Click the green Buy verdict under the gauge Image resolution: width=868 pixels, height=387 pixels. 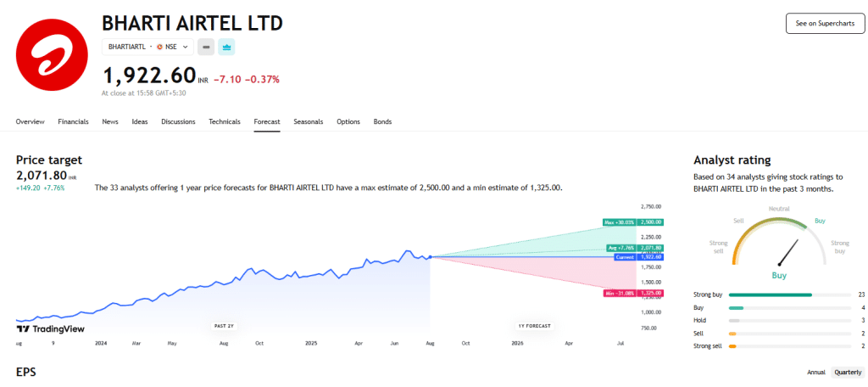pos(779,276)
